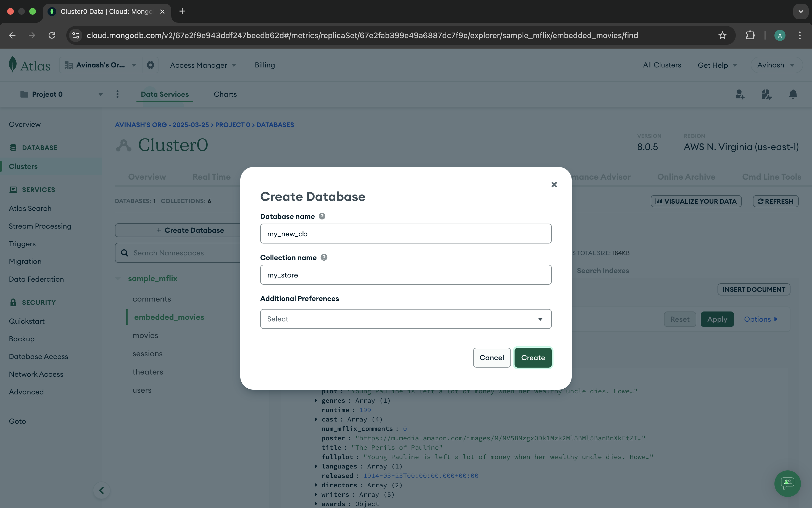Open Overview in sidebar
Image resolution: width=812 pixels, height=508 pixels.
click(x=25, y=124)
